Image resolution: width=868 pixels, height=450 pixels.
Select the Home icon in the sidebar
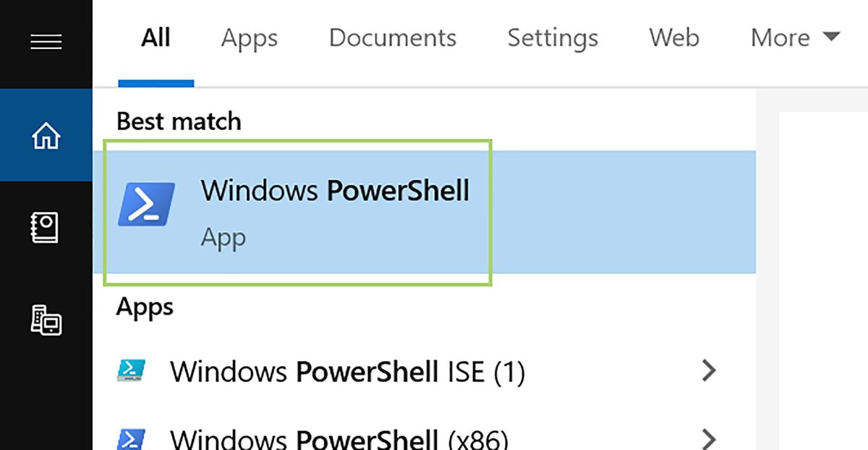pos(46,135)
